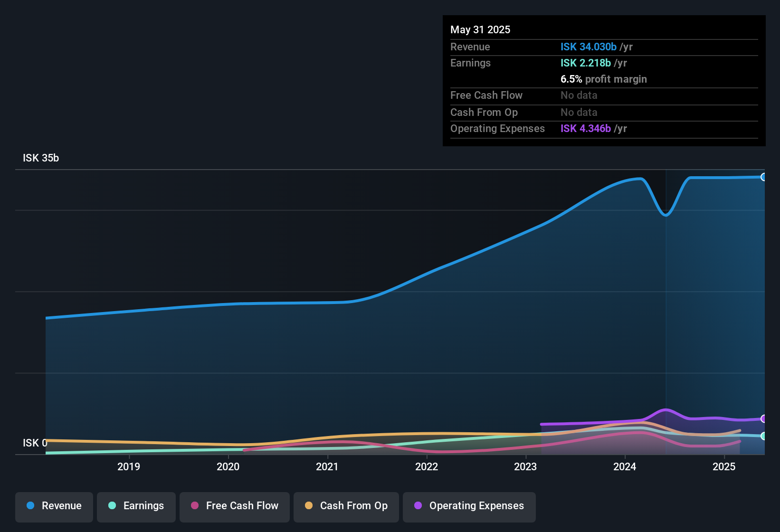Click the Operating Expenses end marker

[x=764, y=419]
